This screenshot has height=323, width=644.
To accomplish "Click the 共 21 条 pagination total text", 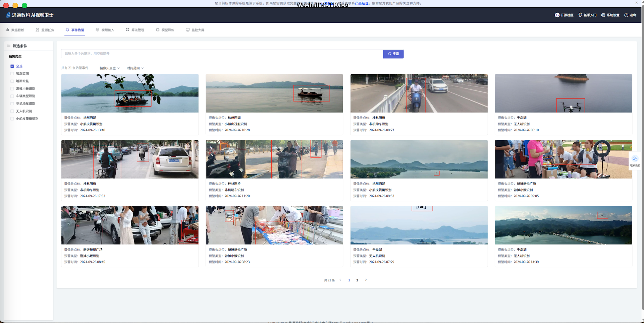I will click(329, 280).
